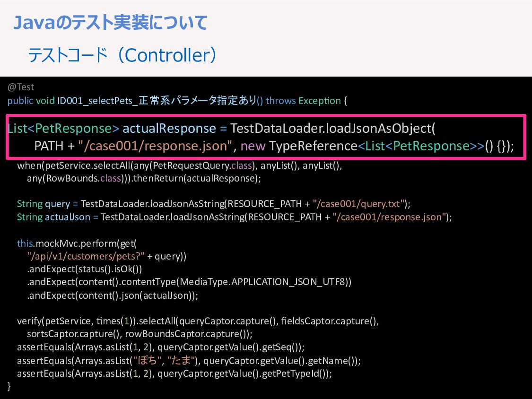
Task: Click ".andExpect(content().json(actualJson));" line
Action: (x=112, y=295)
